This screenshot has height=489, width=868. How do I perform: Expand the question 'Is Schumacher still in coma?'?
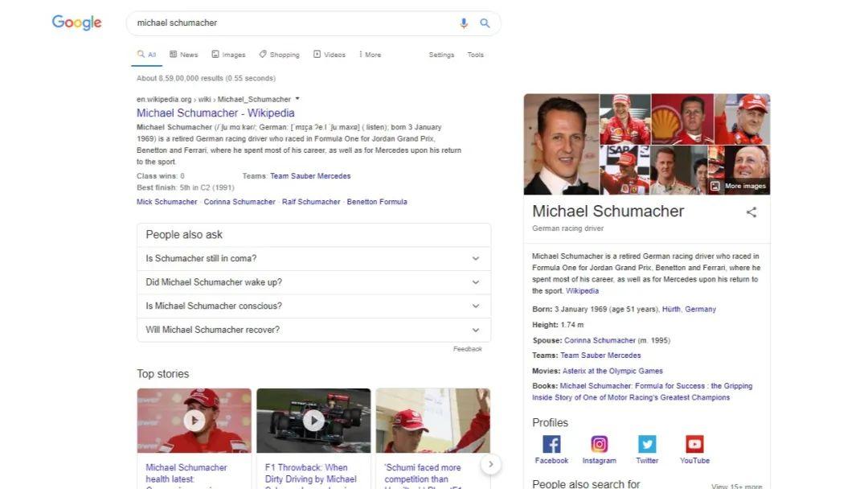[313, 258]
